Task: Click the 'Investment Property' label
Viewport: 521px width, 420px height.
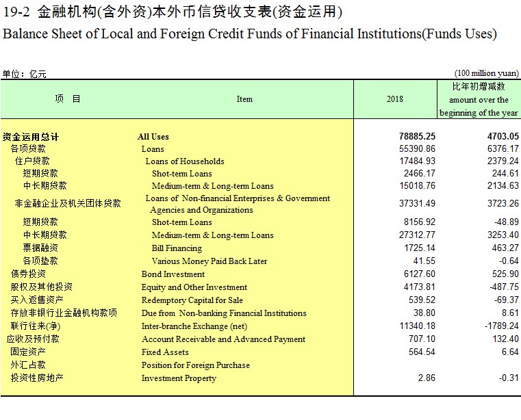Action: tap(179, 378)
